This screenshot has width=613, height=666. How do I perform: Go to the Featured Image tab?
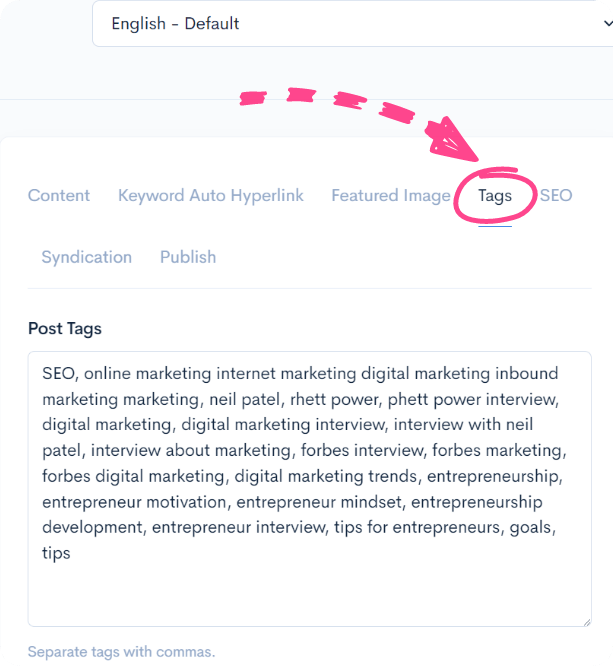[390, 196]
